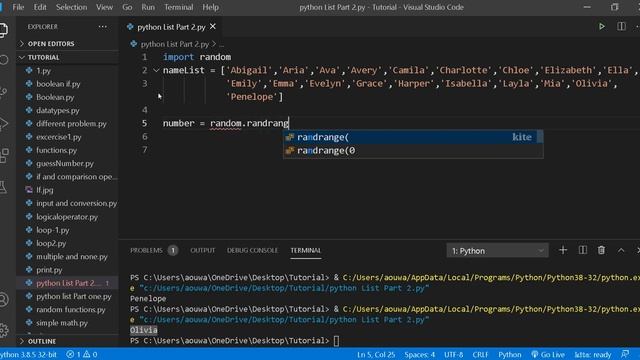Open the View menu

coord(104,7)
